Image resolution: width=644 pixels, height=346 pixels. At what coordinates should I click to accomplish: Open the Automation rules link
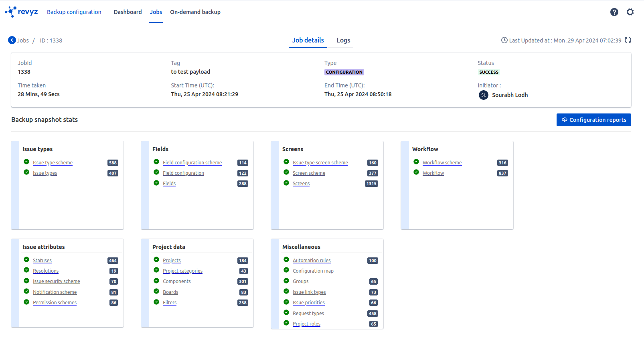[x=312, y=261]
